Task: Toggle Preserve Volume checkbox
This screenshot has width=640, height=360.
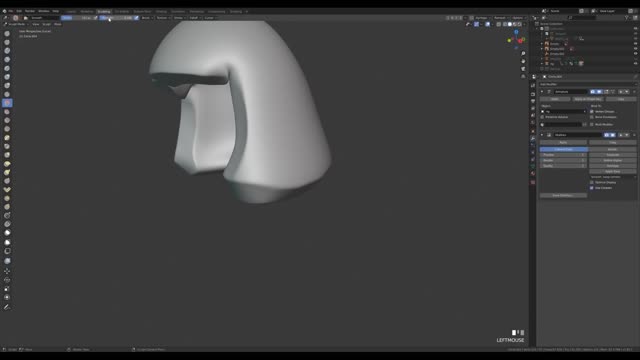Action: [542, 117]
